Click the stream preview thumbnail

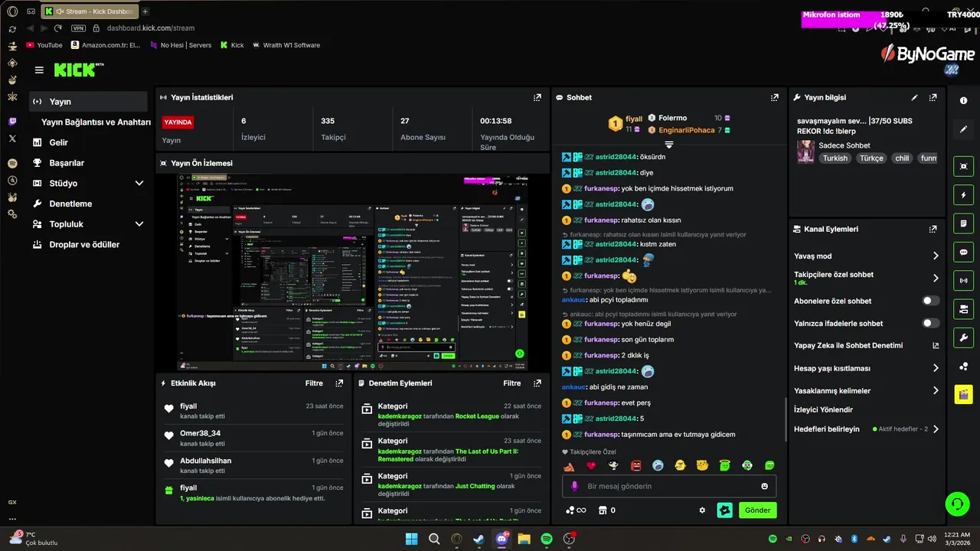[x=352, y=272]
